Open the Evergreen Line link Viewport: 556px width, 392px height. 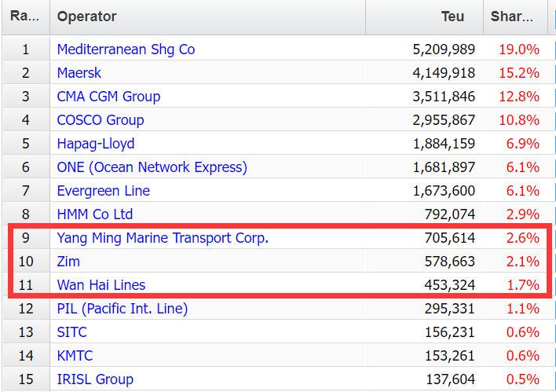click(103, 191)
